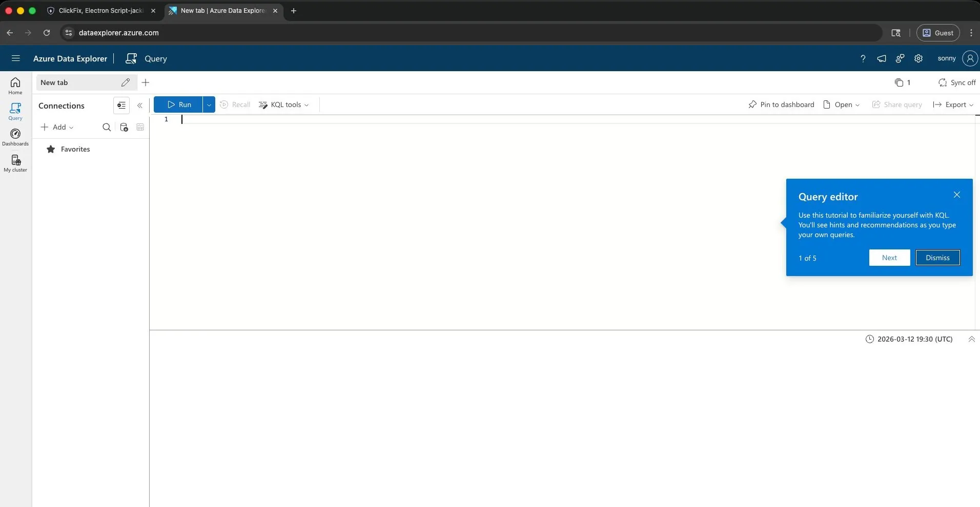Open the Add connection dropdown
The image size is (980, 507).
click(57, 127)
